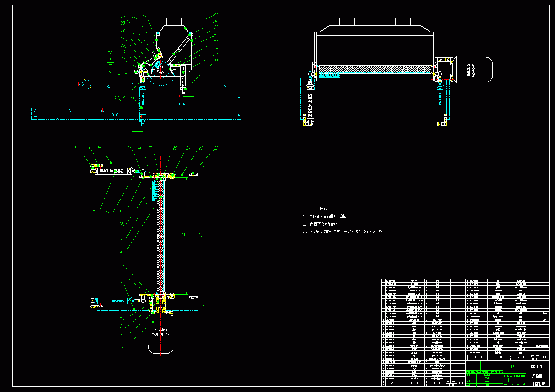Select the 1200 vertical dimension text

(x=201, y=236)
